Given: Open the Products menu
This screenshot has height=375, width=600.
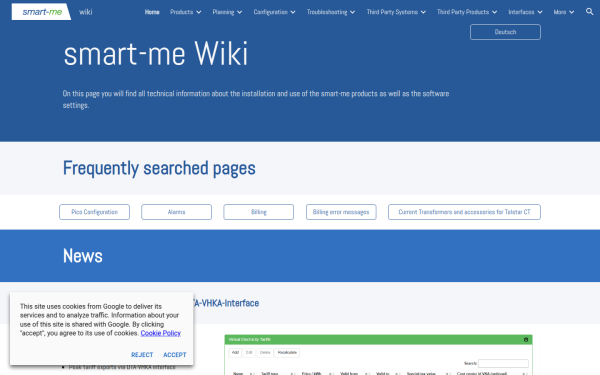Looking at the screenshot, I should pyautogui.click(x=181, y=12).
